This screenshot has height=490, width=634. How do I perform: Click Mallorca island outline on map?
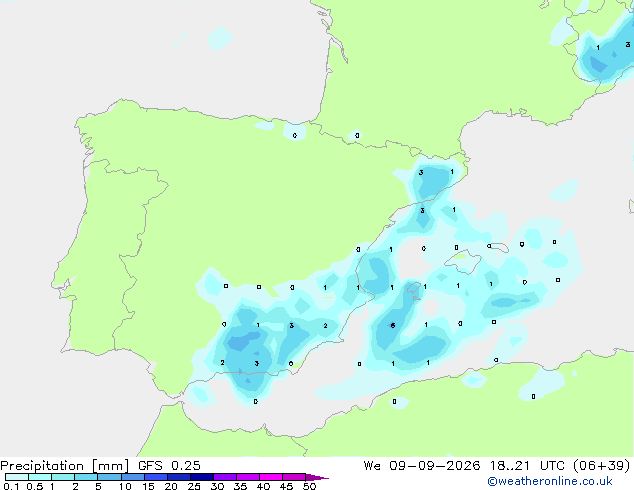coord(463,261)
